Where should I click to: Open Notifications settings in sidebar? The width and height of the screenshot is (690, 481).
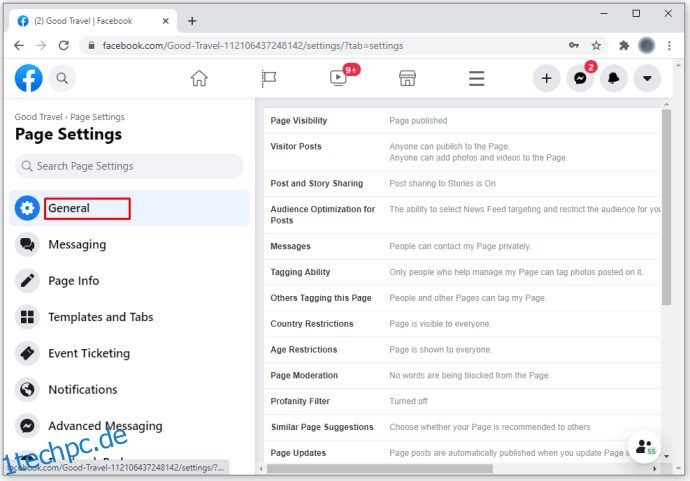click(129, 389)
